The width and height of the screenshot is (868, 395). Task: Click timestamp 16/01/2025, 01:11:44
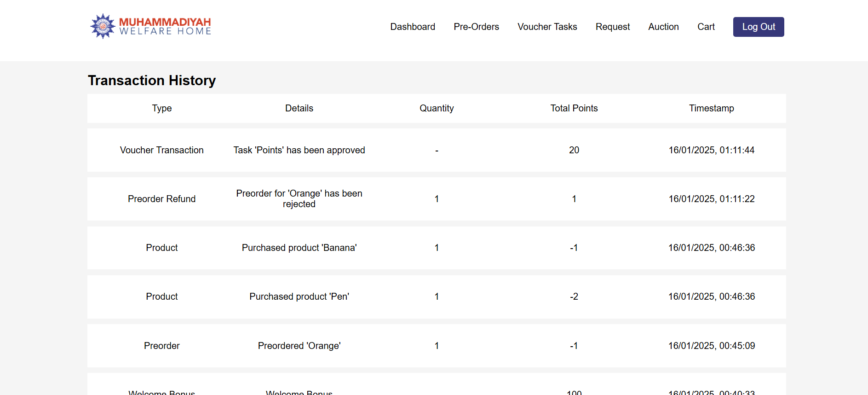coord(711,150)
